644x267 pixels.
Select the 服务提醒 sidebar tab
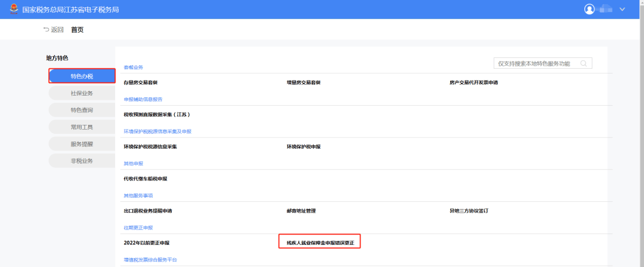point(82,144)
